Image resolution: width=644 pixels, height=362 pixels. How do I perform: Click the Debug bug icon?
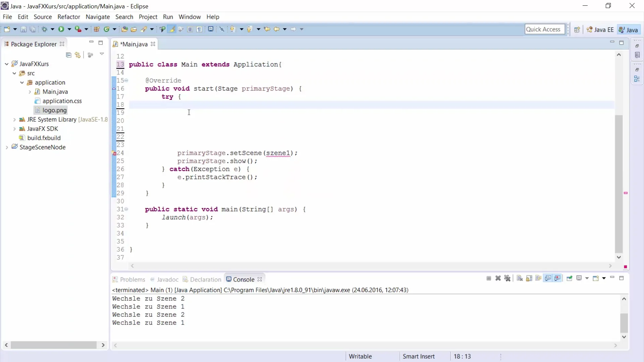coord(44,29)
